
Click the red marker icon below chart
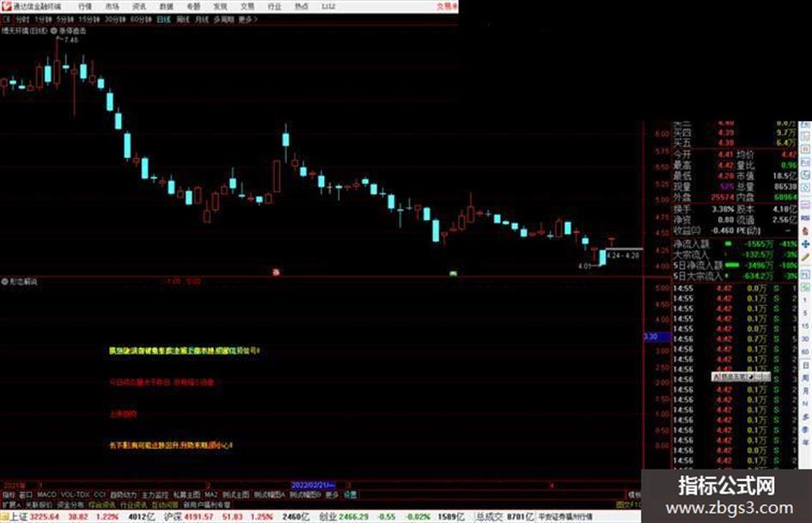[x=277, y=272]
